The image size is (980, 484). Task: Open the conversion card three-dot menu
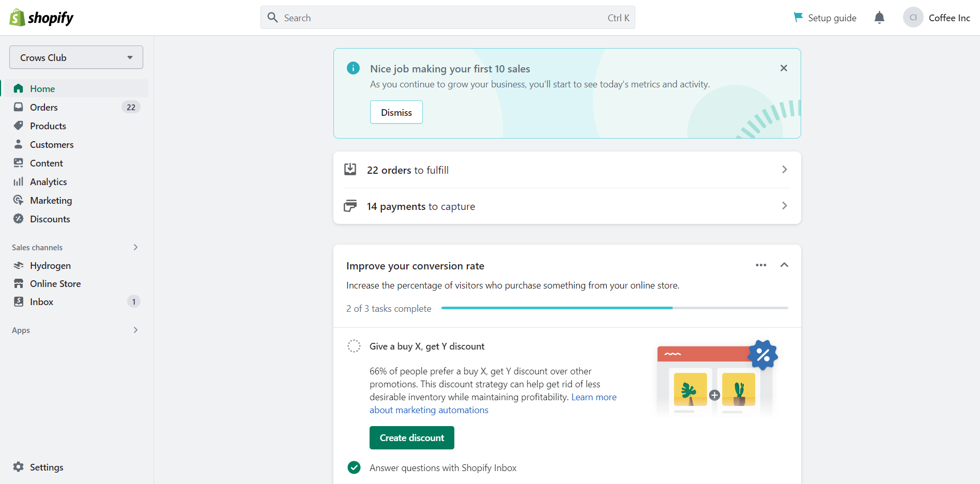click(761, 265)
